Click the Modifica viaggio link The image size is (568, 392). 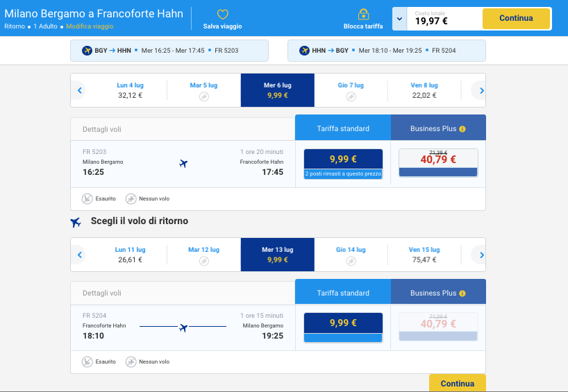(90, 26)
